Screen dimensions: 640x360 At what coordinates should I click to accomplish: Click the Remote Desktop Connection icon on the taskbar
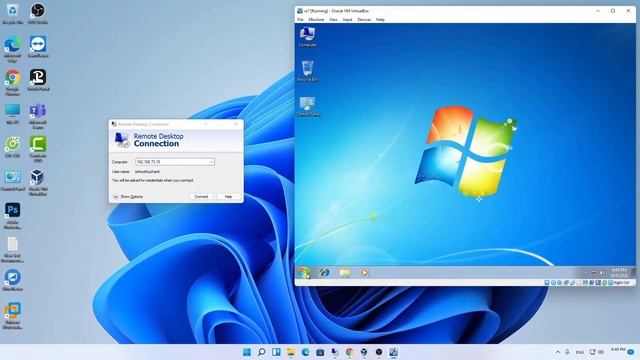pyautogui.click(x=335, y=352)
